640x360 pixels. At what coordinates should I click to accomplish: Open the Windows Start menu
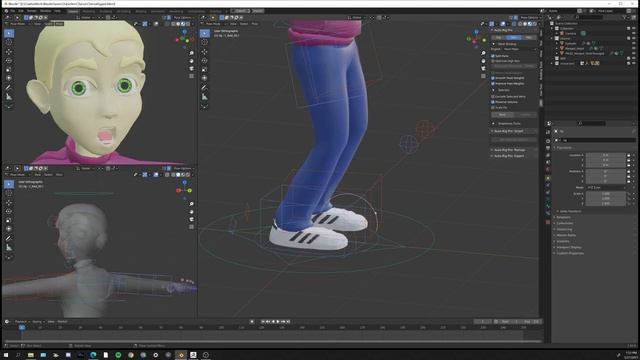tap(6, 355)
